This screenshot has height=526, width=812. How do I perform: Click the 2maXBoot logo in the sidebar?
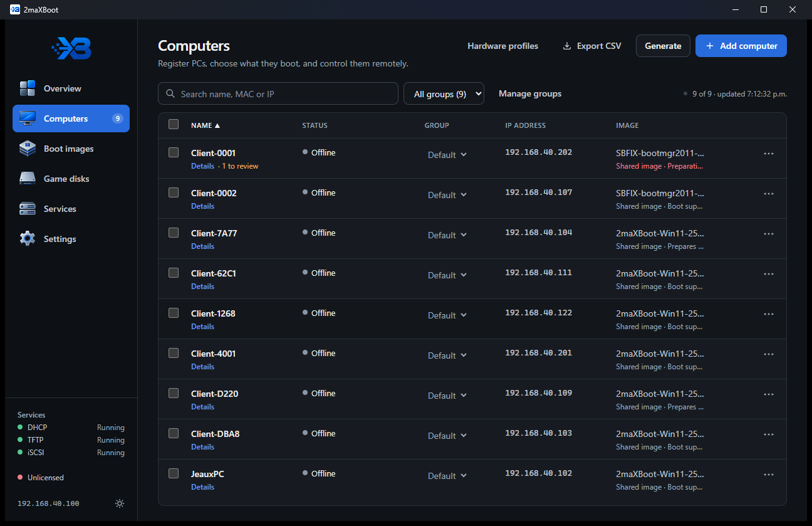(x=71, y=48)
